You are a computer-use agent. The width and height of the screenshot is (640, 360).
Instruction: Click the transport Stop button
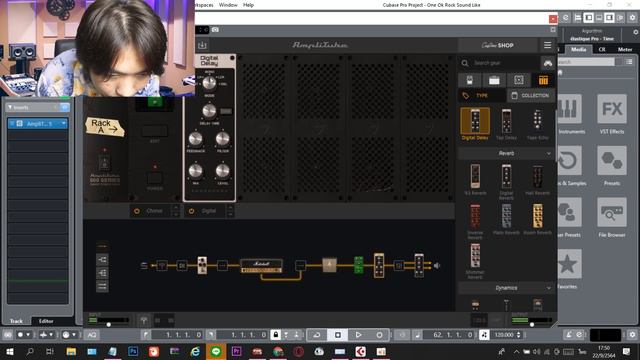click(338, 335)
